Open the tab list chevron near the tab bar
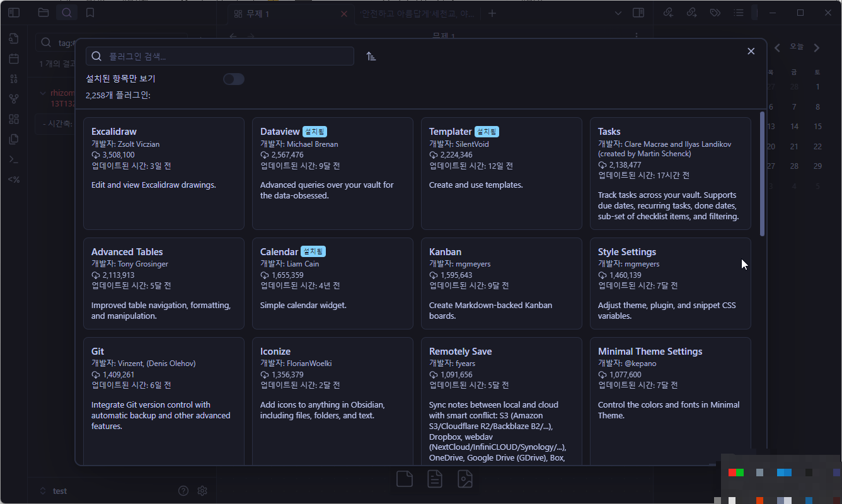 point(618,13)
